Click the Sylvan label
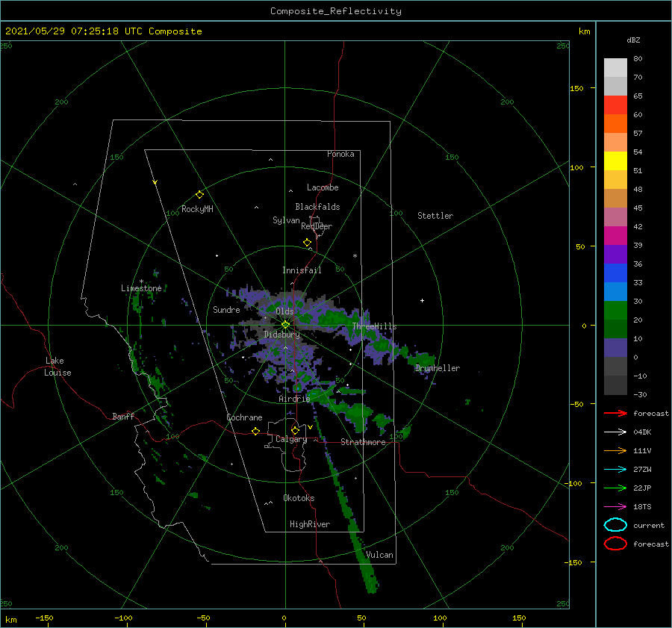The width and height of the screenshot is (672, 628). [286, 220]
